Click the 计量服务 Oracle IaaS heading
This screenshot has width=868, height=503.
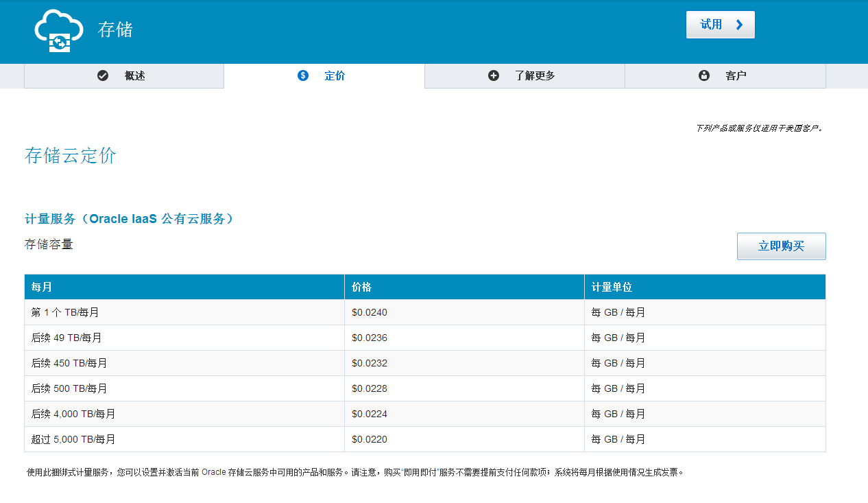[131, 219]
